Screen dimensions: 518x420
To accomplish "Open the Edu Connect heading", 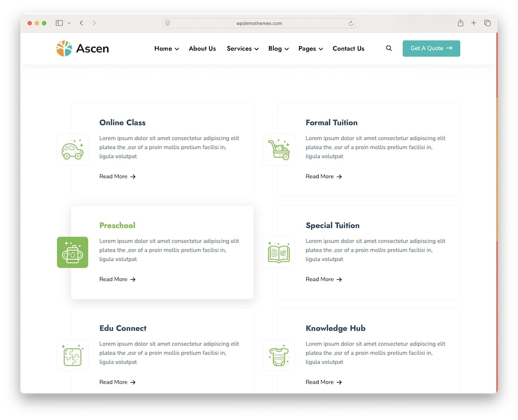I will (x=123, y=328).
